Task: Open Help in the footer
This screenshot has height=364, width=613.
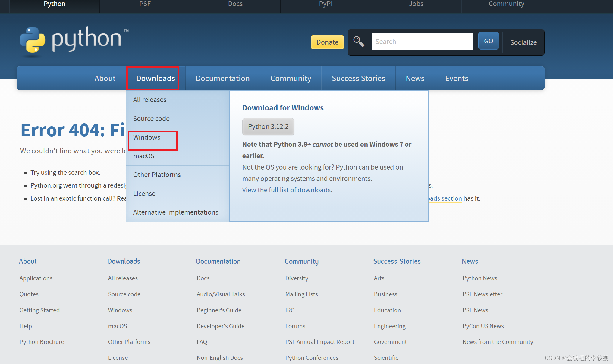Action: pyautogui.click(x=26, y=326)
